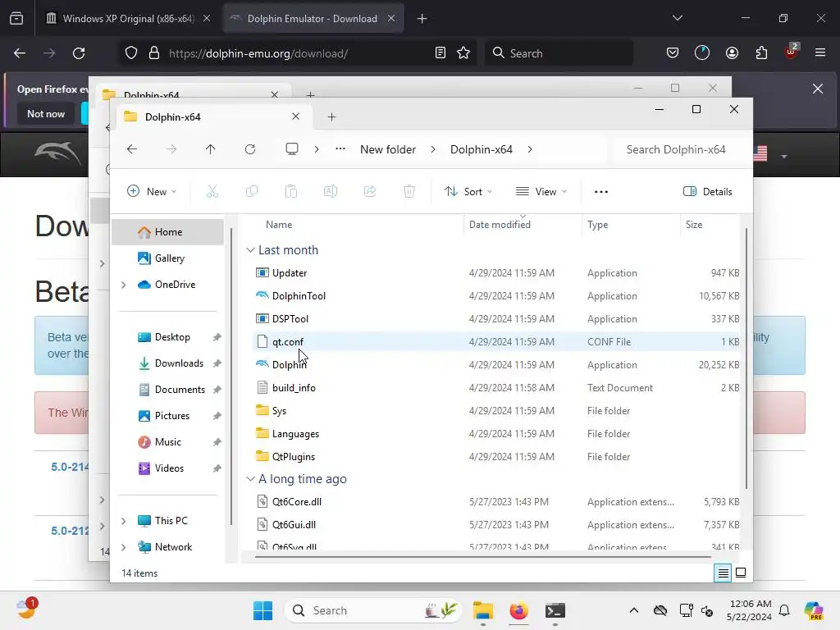Open Gallery in navigation pane

(167, 258)
